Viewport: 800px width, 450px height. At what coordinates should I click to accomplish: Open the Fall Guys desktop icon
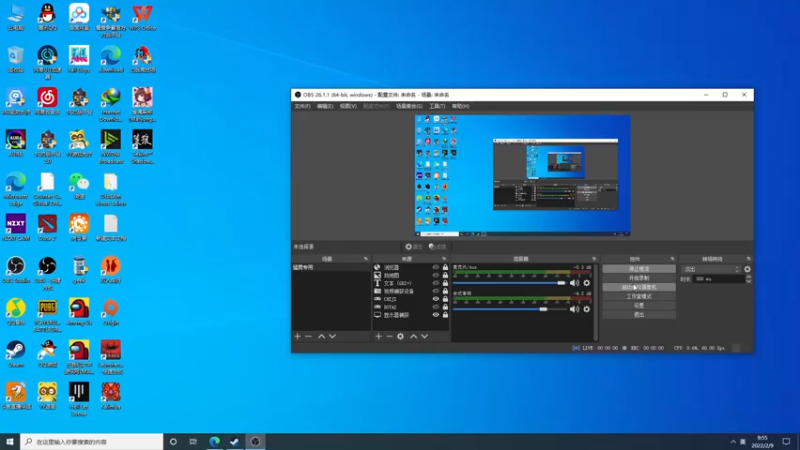click(x=79, y=59)
